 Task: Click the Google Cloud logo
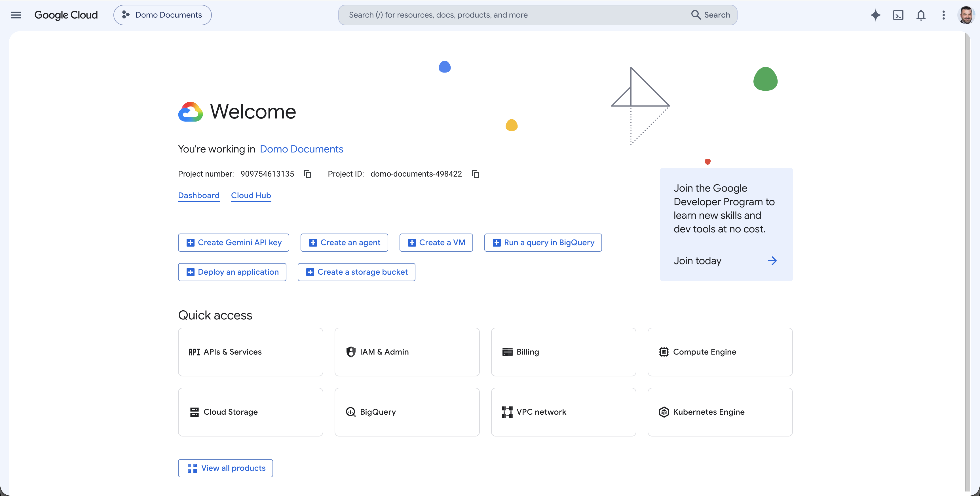66,15
